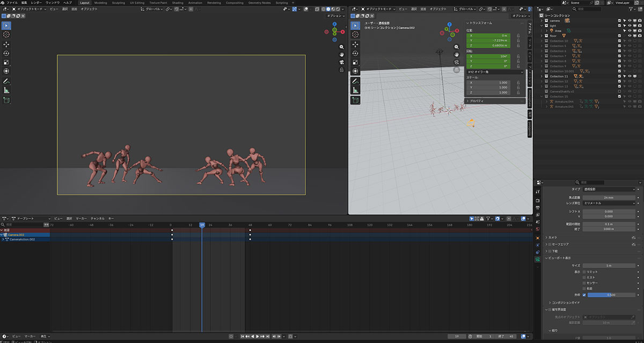Select the Move tool in right viewport
644x343 pixels.
tap(355, 44)
